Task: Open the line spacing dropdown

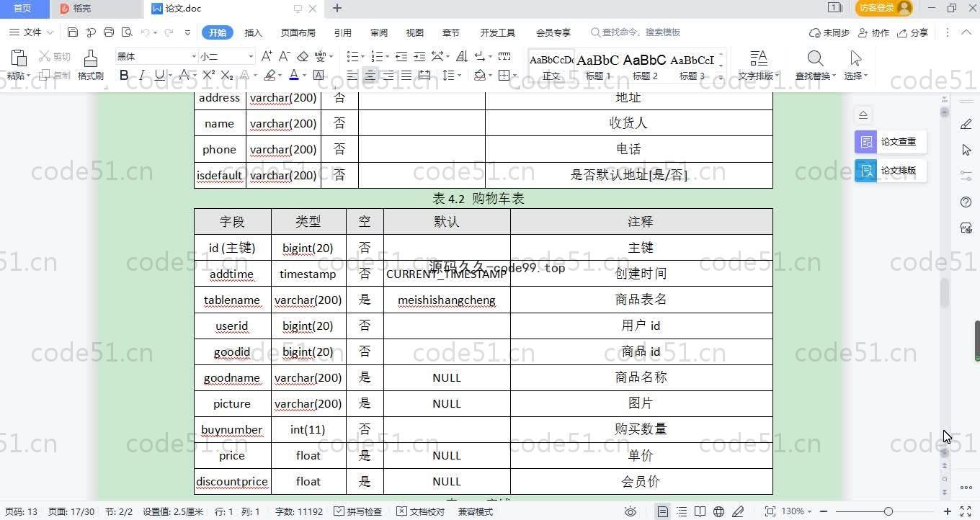Action: tap(460, 76)
